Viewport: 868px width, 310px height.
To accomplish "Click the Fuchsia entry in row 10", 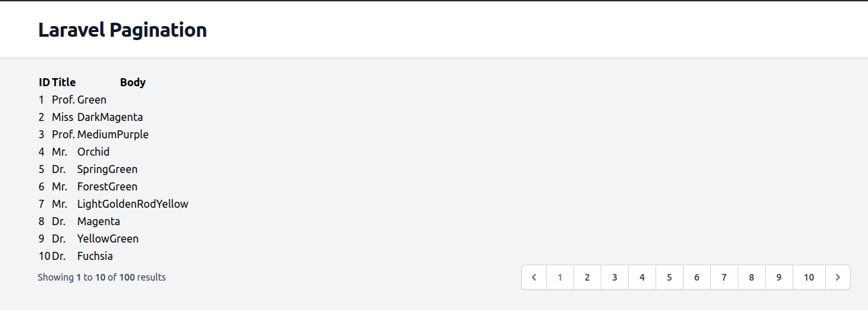I will (x=95, y=256).
